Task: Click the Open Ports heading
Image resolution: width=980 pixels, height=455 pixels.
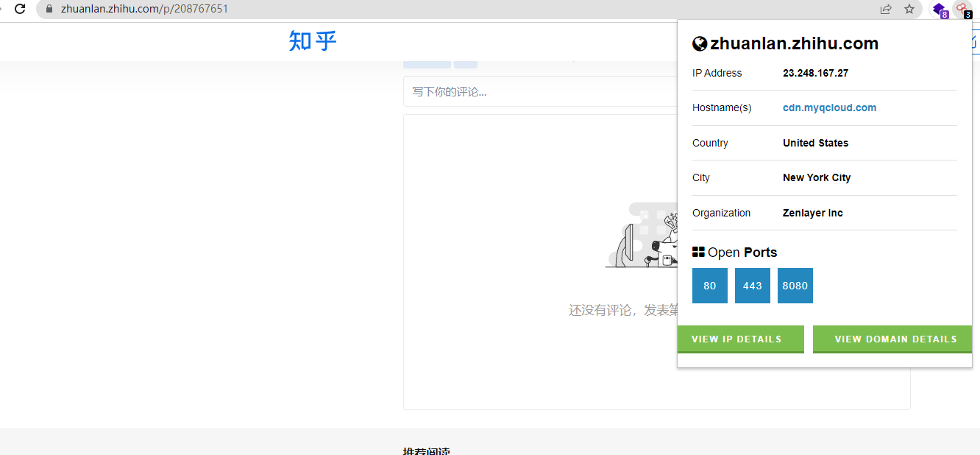Action: pyautogui.click(x=742, y=253)
